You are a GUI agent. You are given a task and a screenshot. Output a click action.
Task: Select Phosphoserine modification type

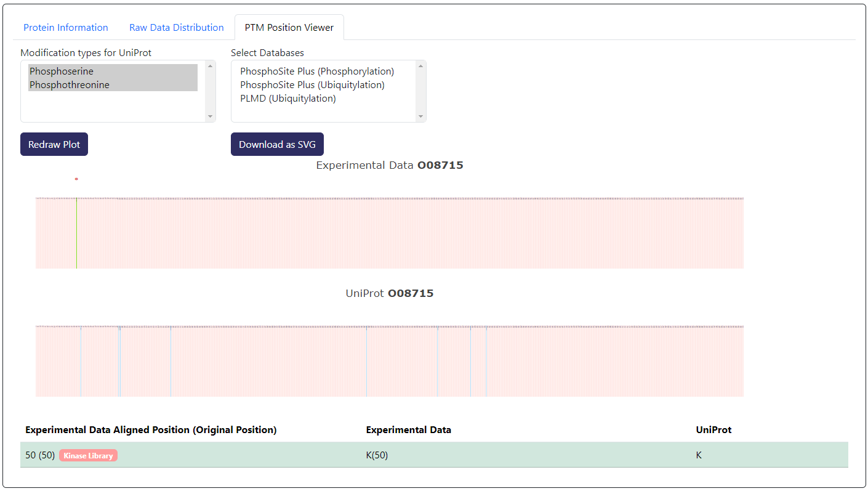point(113,71)
